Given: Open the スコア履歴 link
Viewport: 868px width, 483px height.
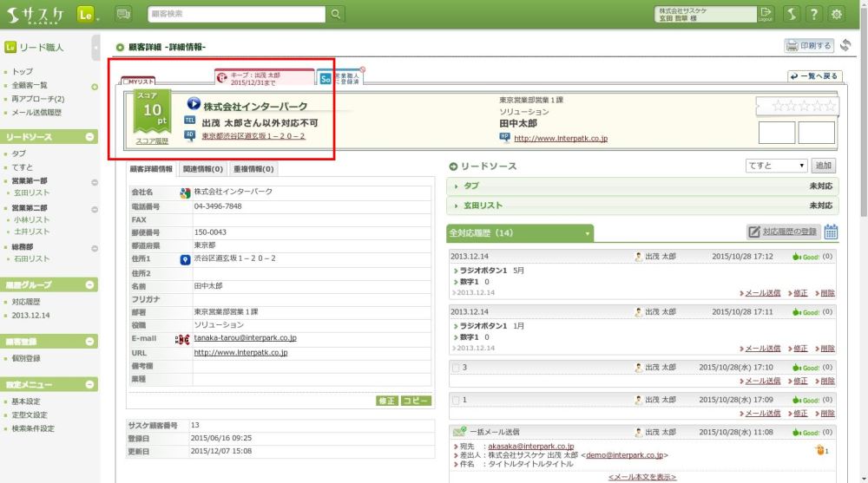Looking at the screenshot, I should coord(152,140).
